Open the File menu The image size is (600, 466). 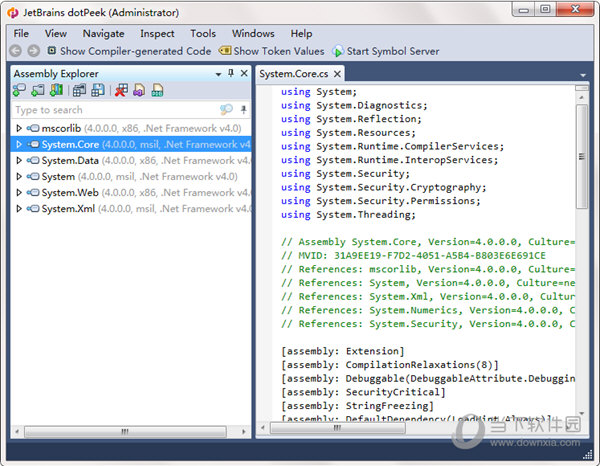click(x=21, y=34)
